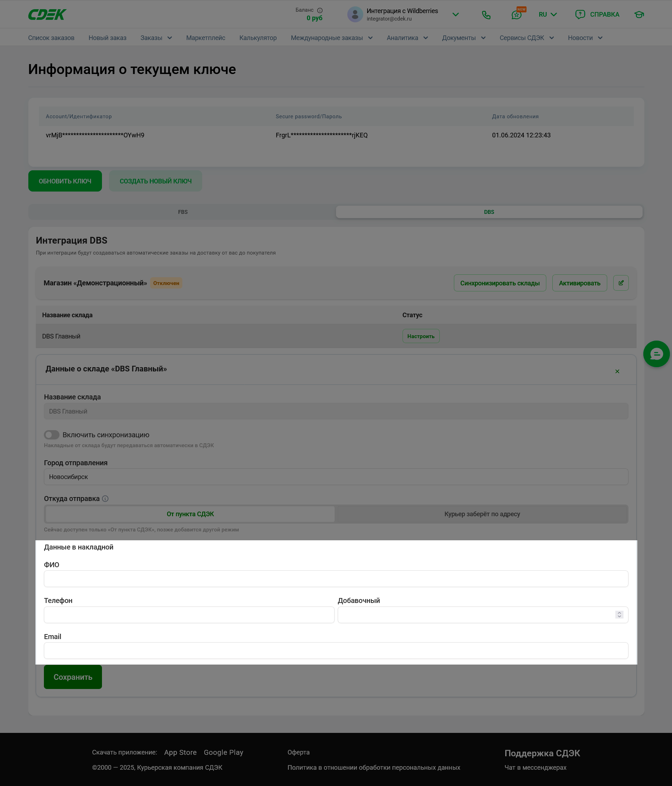The width and height of the screenshot is (672, 786).
Task: Click the CDEK logo
Action: [47, 15]
